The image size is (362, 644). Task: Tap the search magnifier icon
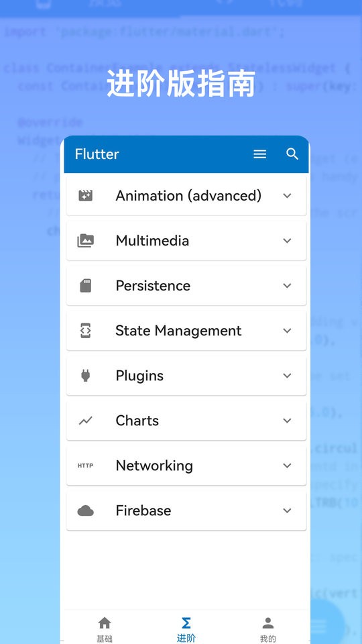tap(292, 154)
